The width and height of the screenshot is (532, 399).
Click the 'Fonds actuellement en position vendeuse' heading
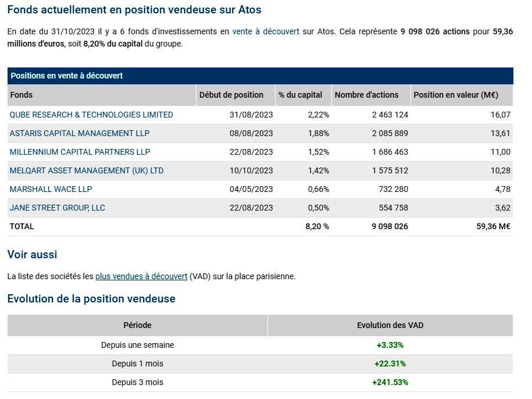click(134, 10)
